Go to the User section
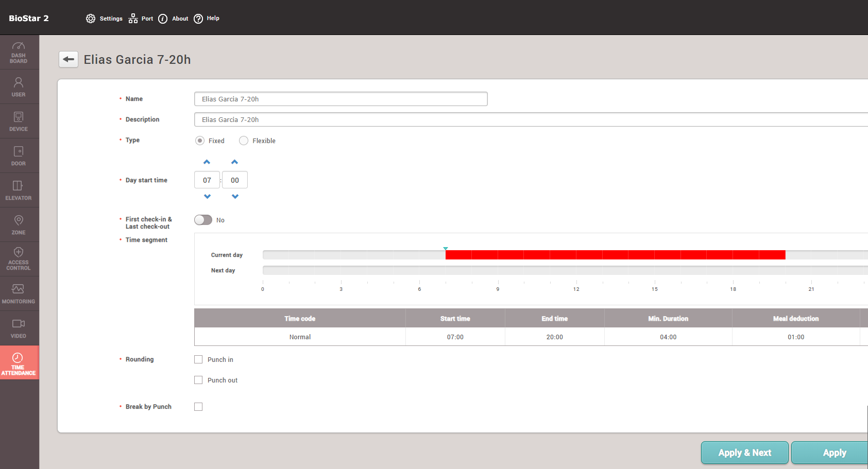The image size is (868, 469). click(x=19, y=87)
